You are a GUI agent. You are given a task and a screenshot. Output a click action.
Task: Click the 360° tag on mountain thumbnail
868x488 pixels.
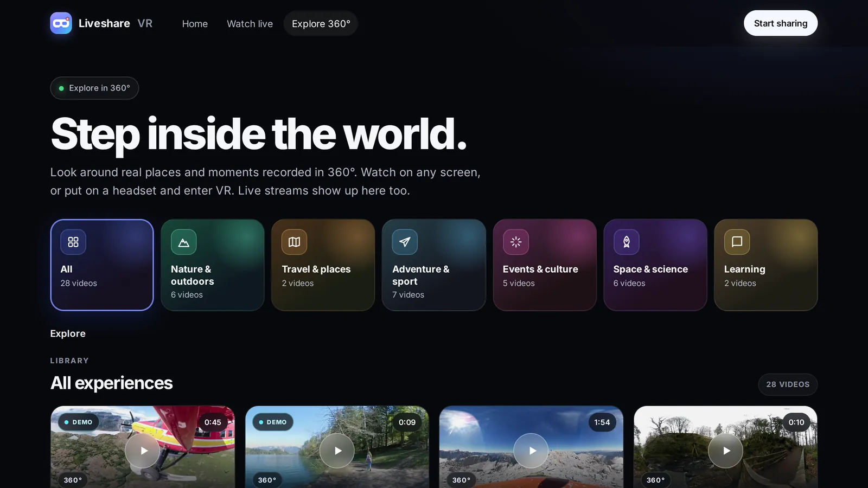[461, 480]
